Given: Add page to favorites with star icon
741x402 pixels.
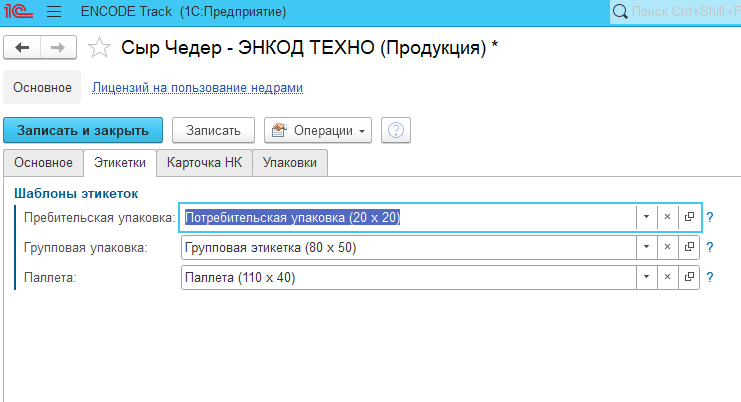Looking at the screenshot, I should (x=98, y=47).
